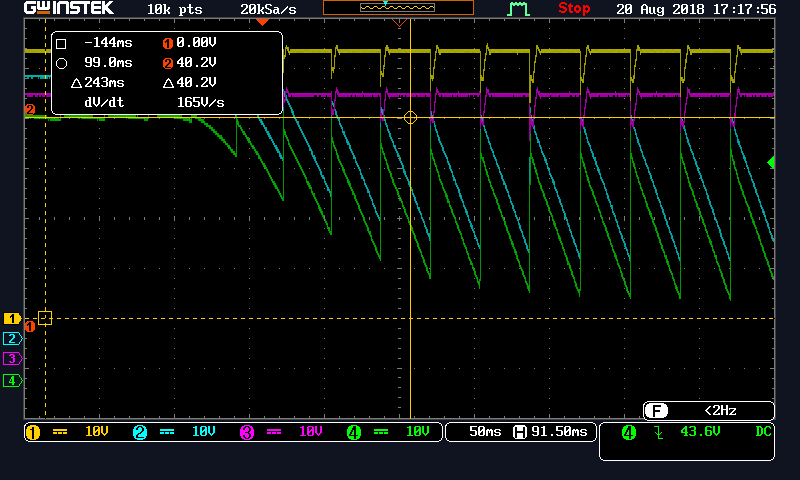Click the frequency counter F icon
Viewport: 800px width, 480px height.
[656, 410]
